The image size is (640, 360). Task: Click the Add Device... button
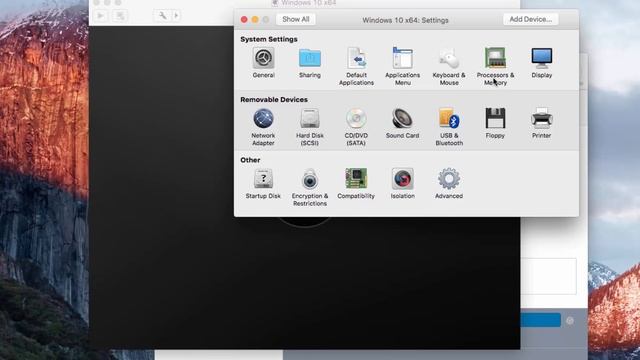pos(531,19)
